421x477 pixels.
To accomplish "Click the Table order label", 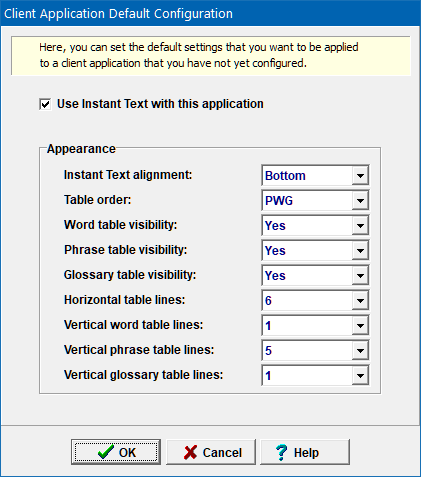I will click(x=97, y=200).
